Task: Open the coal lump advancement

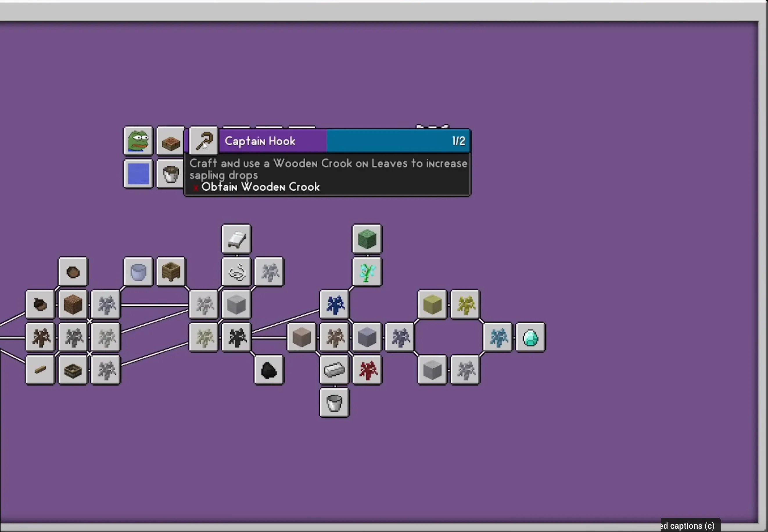Action: pos(269,370)
